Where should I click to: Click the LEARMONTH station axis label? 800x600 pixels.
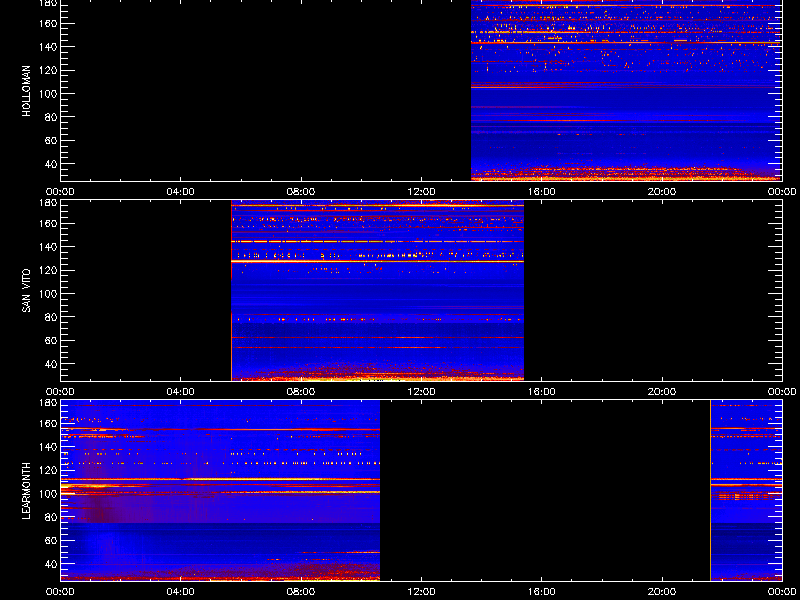(x=27, y=491)
